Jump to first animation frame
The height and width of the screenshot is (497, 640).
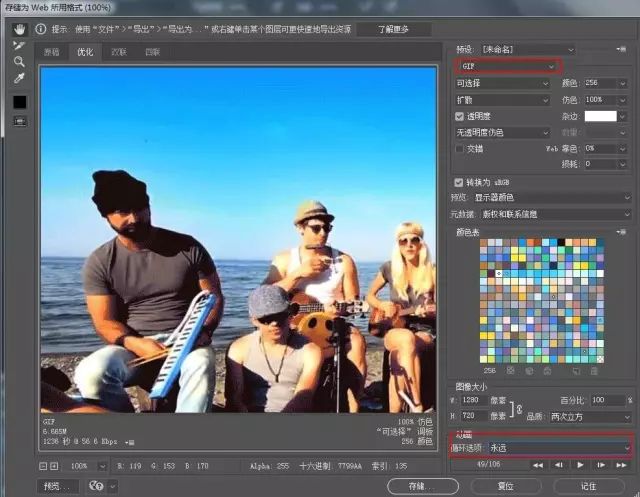click(x=537, y=465)
